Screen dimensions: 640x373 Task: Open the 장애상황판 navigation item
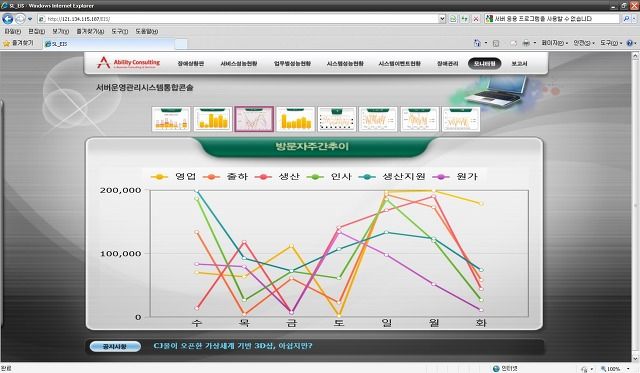(191, 64)
